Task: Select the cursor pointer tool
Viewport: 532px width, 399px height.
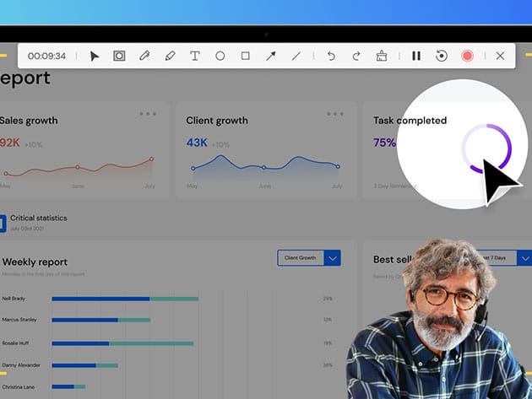Action: pyautogui.click(x=95, y=56)
